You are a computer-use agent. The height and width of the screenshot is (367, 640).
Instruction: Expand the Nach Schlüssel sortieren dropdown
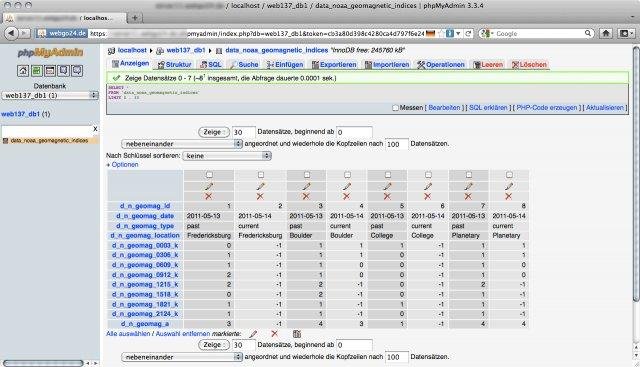(x=227, y=156)
